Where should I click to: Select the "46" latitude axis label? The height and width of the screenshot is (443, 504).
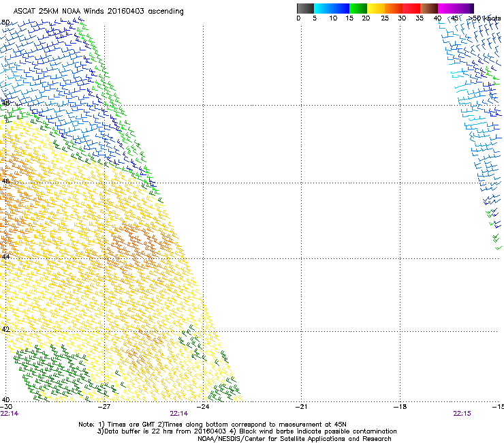click(5, 181)
